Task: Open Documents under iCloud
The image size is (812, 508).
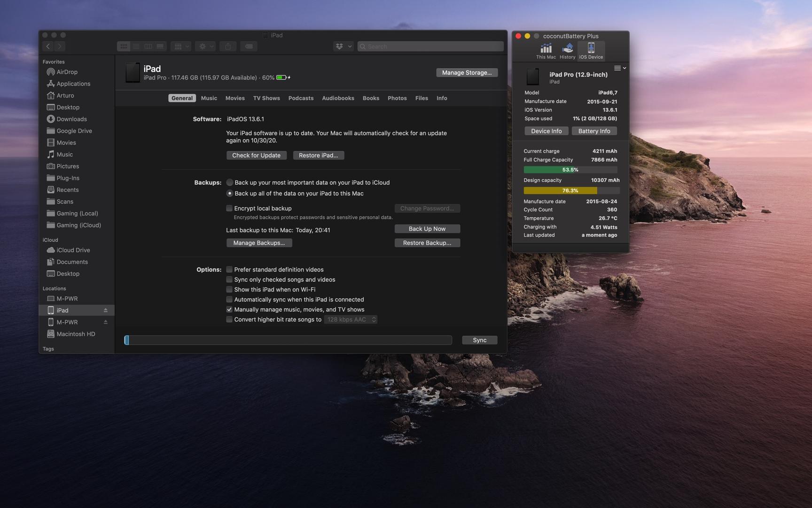Action: click(x=72, y=262)
